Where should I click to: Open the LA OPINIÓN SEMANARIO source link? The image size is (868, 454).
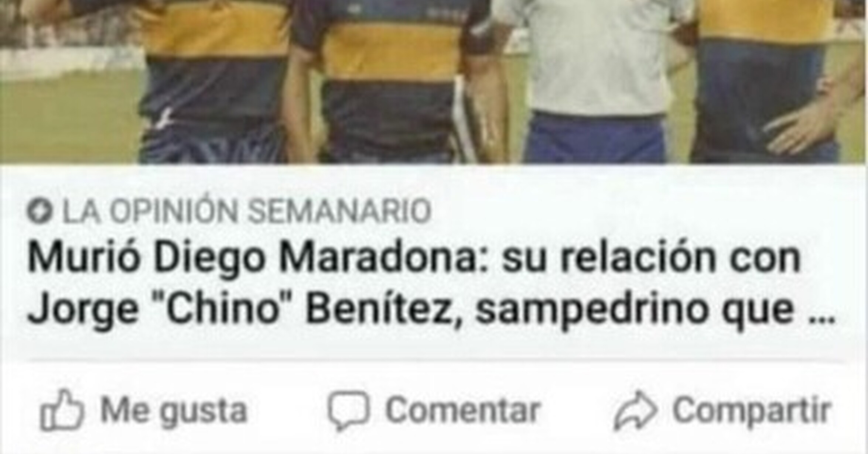[x=247, y=211]
